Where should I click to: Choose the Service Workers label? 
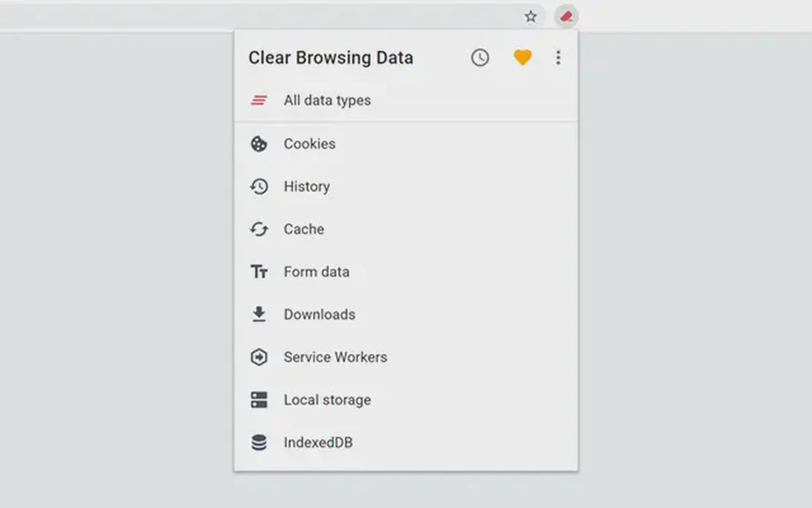[x=335, y=357]
